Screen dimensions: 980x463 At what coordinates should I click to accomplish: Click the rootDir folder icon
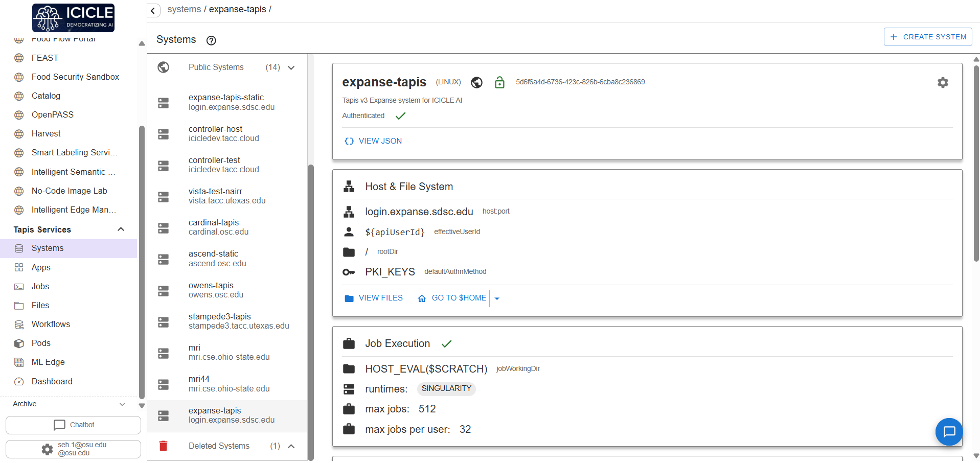tap(349, 252)
